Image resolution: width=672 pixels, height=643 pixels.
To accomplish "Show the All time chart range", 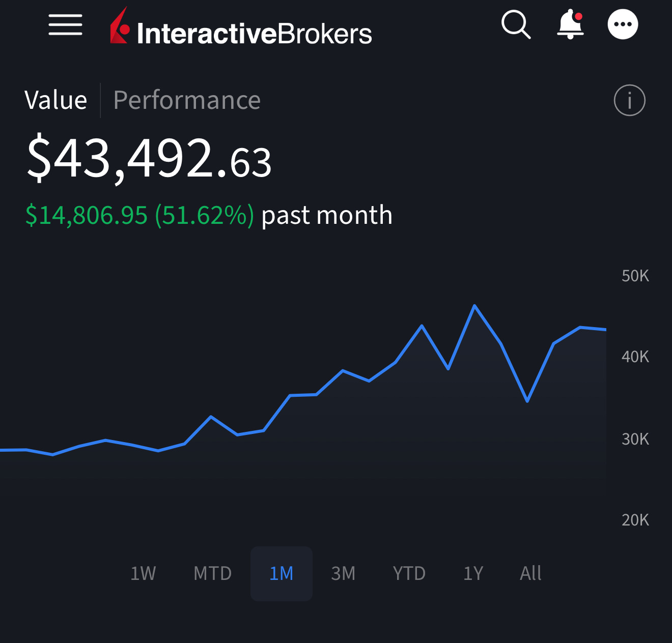I will (x=530, y=573).
